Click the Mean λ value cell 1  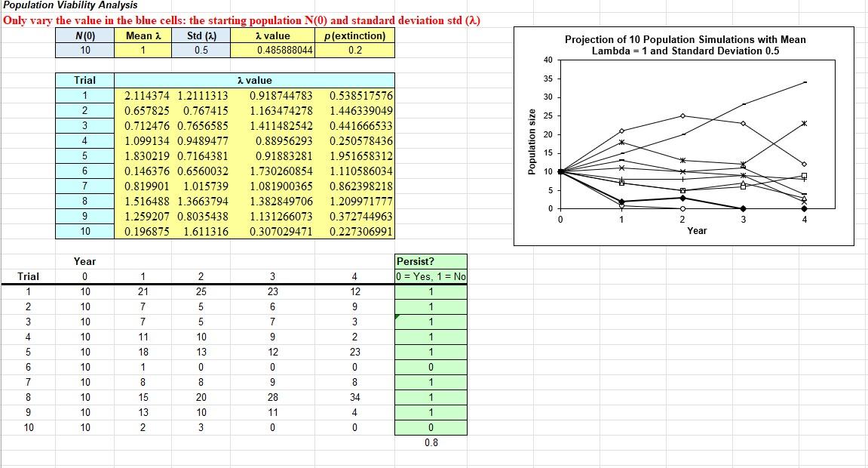[x=143, y=51]
